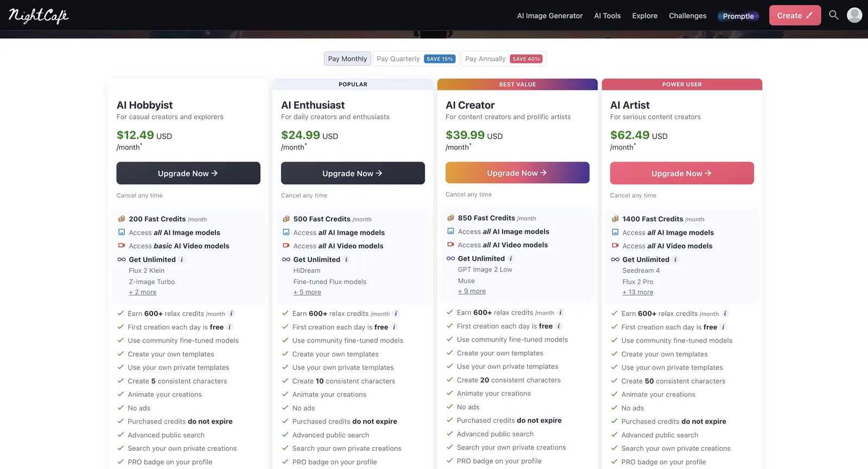Viewport: 868px width, 469px height.
Task: Click the SAVE 40% badge
Action: (526, 59)
